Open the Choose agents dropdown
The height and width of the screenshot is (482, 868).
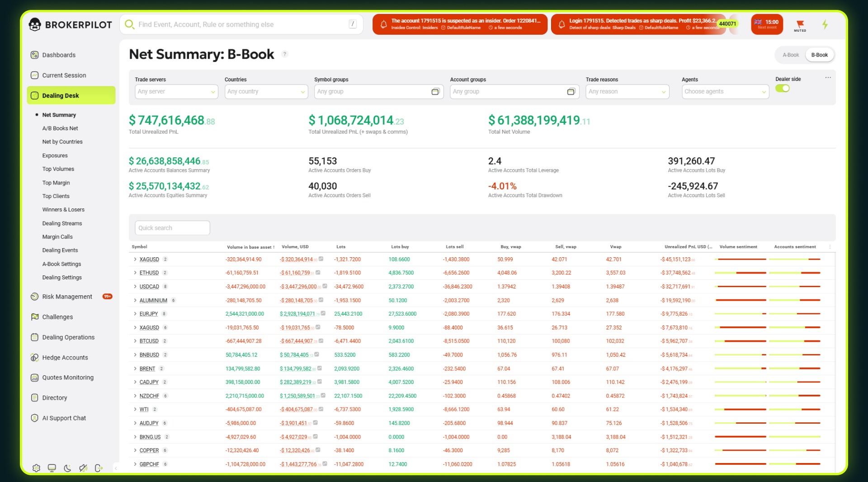click(x=725, y=91)
